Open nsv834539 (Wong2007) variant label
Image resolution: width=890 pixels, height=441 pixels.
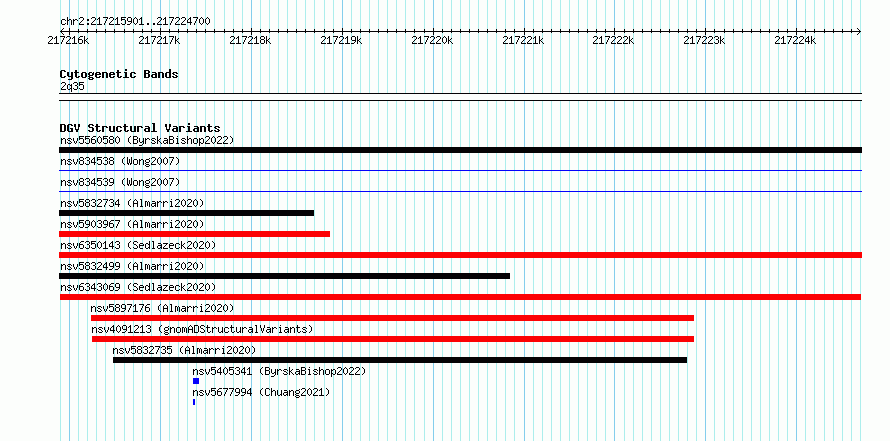[120, 182]
